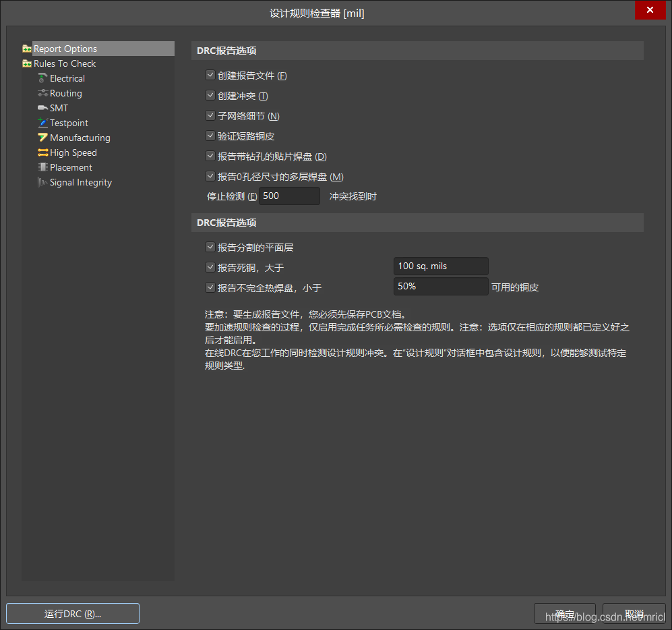The height and width of the screenshot is (630, 672).
Task: Open the Placement rules category
Action: point(71,167)
